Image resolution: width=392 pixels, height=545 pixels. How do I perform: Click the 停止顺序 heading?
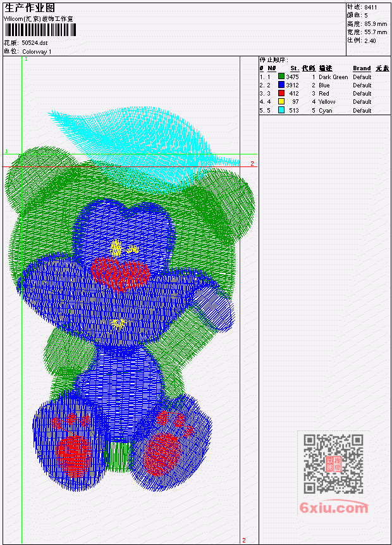(274, 60)
